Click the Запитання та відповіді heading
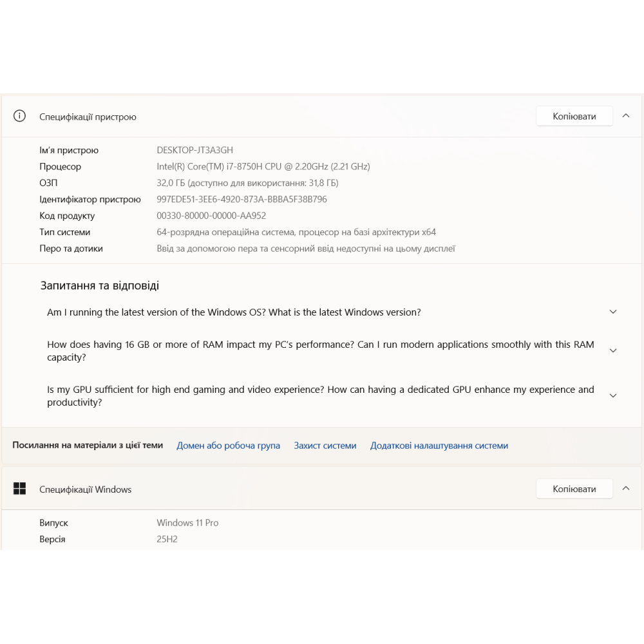The height and width of the screenshot is (644, 644). coord(100,285)
